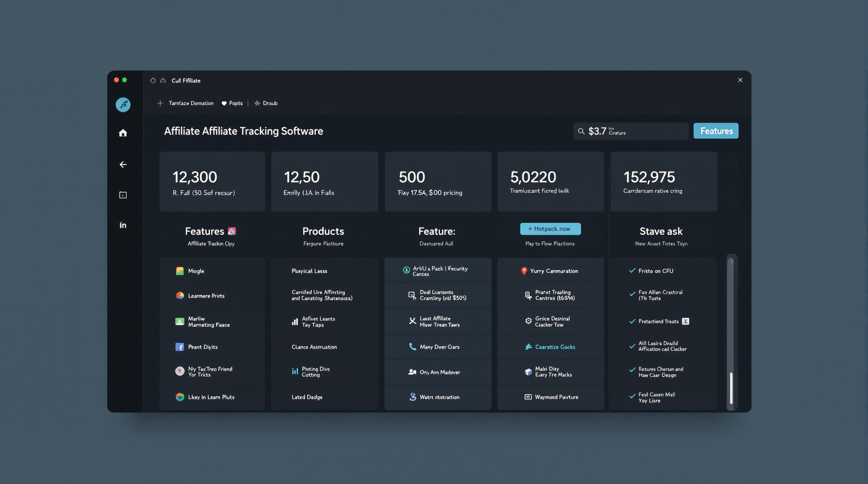
Task: Select the 12,300 stats card
Action: [212, 182]
